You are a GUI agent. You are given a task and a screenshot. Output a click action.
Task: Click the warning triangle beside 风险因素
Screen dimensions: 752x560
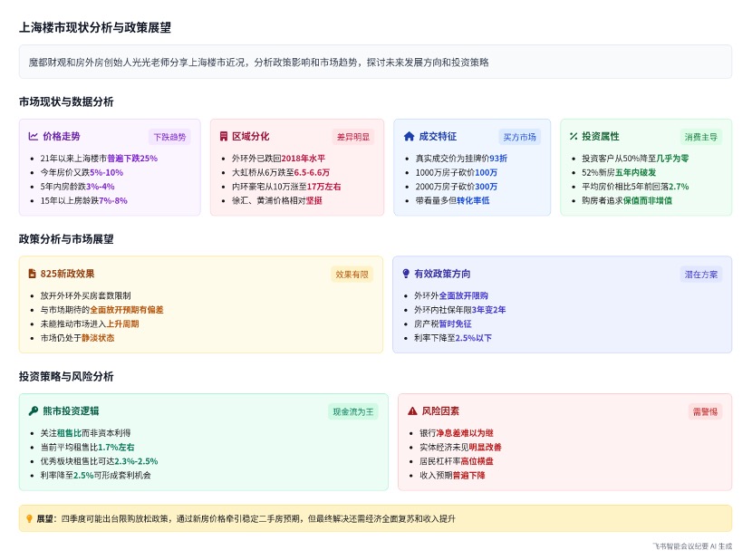point(412,410)
